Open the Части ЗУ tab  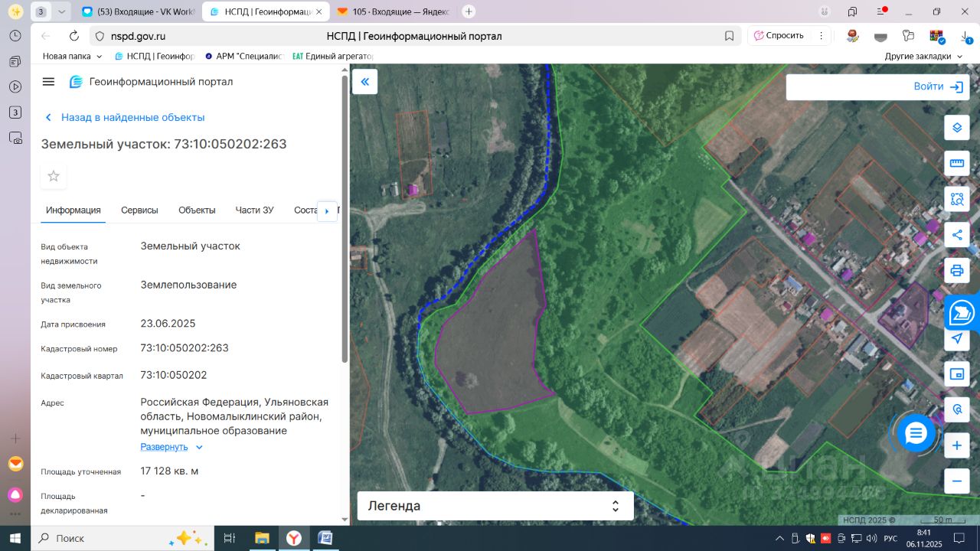coord(254,210)
